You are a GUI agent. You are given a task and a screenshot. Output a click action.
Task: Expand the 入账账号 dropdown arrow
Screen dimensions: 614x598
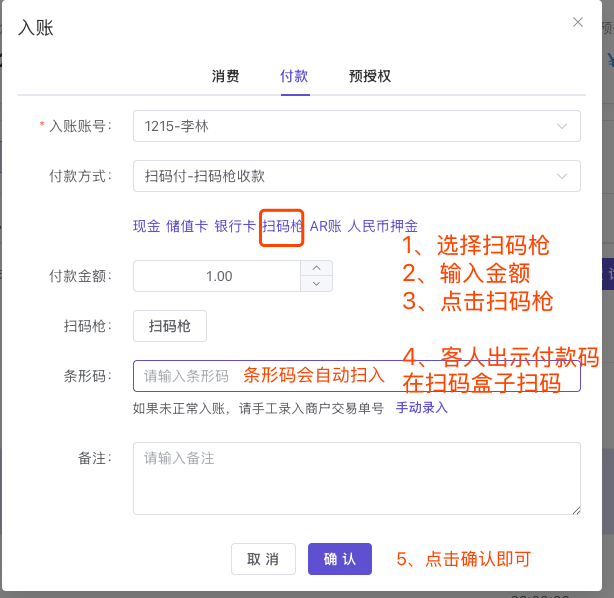tap(561, 126)
